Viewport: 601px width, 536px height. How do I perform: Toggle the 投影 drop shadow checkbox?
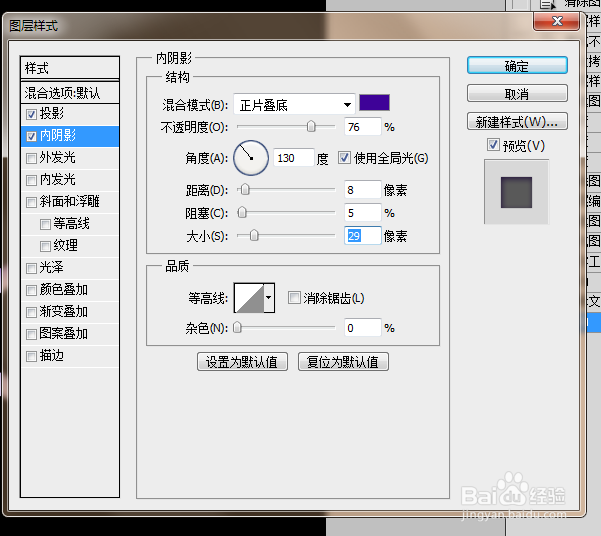point(31,114)
